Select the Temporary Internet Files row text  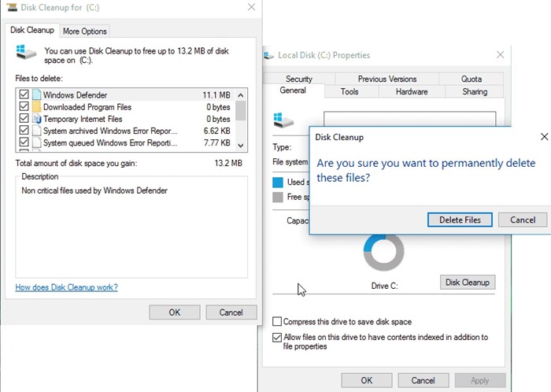[83, 119]
